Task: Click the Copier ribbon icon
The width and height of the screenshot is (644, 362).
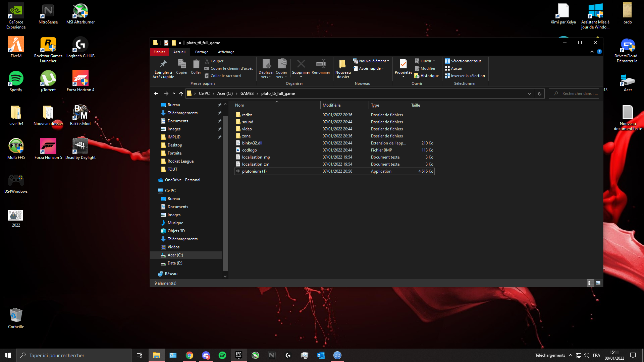Action: pyautogui.click(x=182, y=64)
